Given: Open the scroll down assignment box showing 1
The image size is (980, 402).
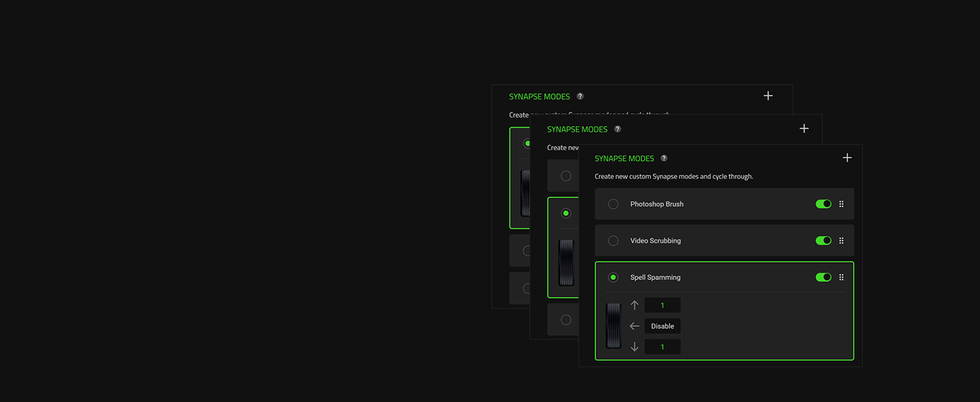Looking at the screenshot, I should click(x=663, y=347).
